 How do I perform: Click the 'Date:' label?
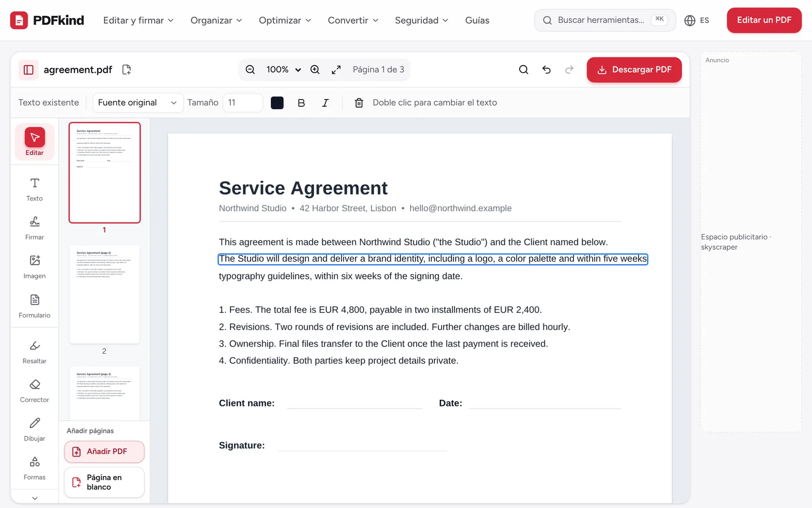pyautogui.click(x=451, y=403)
